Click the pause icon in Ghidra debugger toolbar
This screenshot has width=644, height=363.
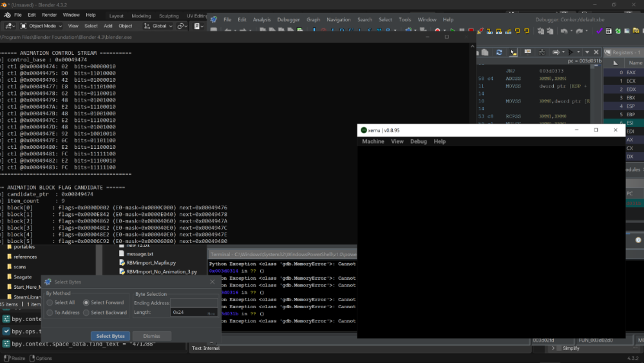click(462, 30)
